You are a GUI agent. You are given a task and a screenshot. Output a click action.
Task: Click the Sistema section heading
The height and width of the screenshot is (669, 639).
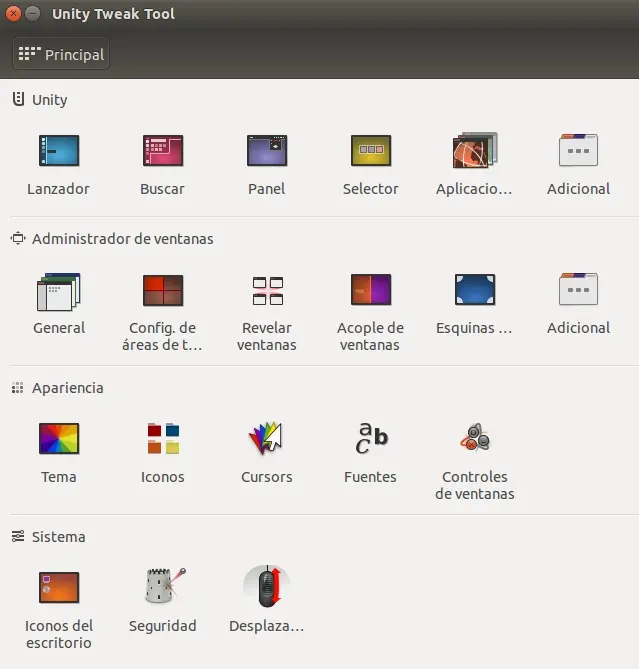tap(58, 537)
